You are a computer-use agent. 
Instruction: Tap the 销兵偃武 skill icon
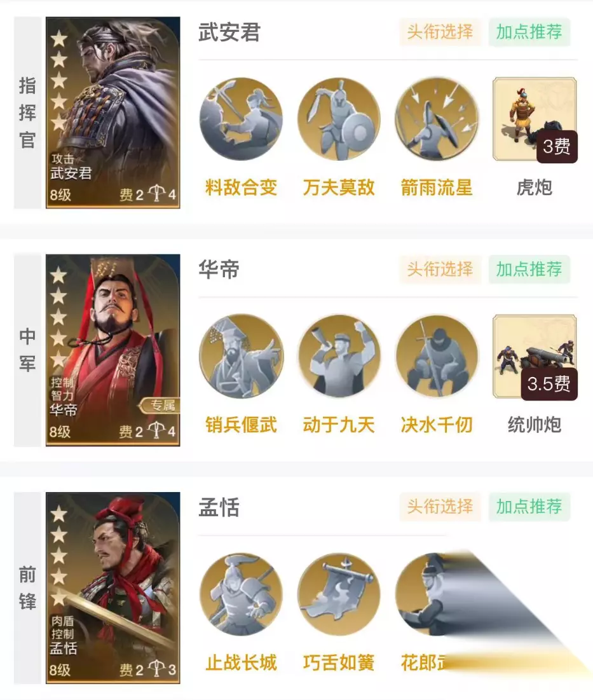point(241,356)
